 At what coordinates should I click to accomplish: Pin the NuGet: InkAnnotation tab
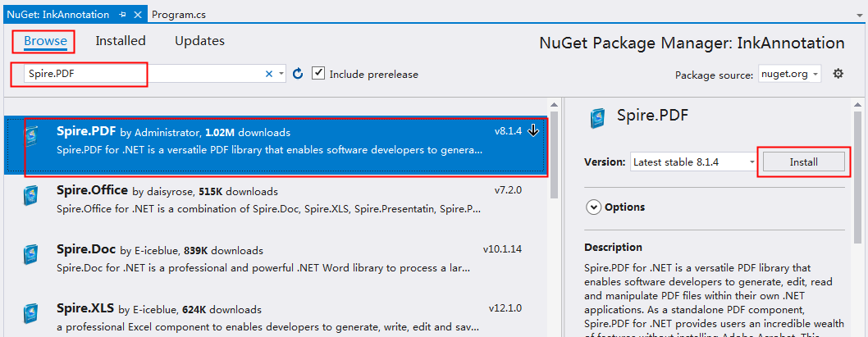(x=122, y=15)
